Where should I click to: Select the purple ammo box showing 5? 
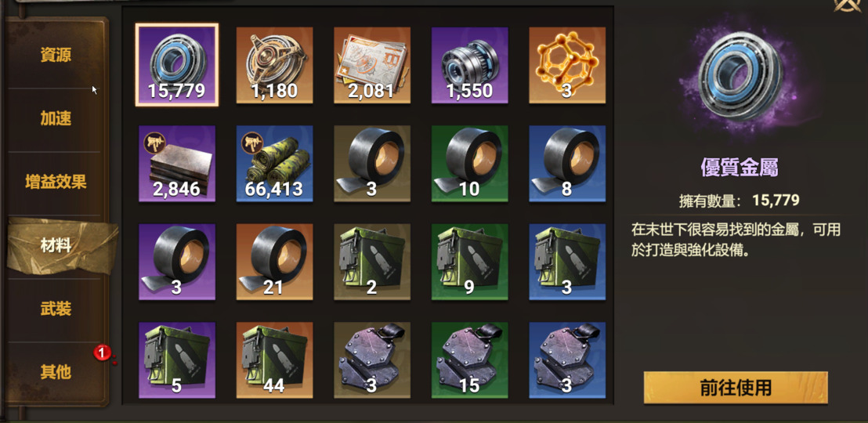click(176, 360)
